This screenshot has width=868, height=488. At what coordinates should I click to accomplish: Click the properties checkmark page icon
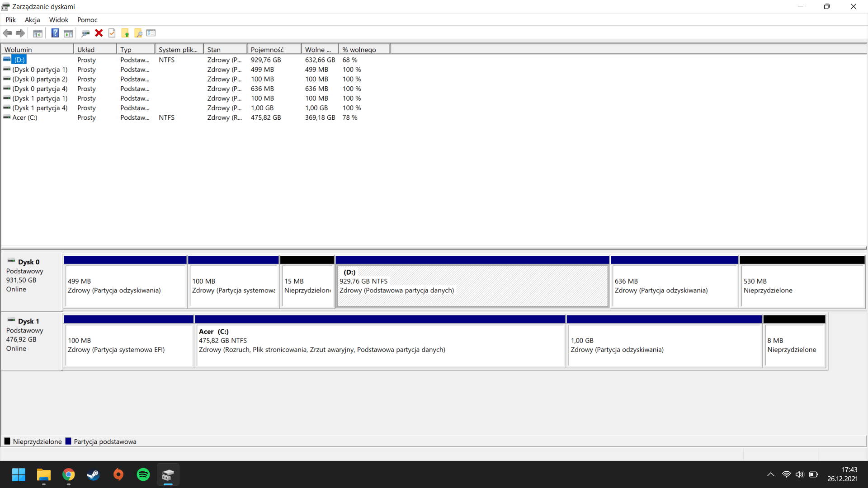click(112, 33)
